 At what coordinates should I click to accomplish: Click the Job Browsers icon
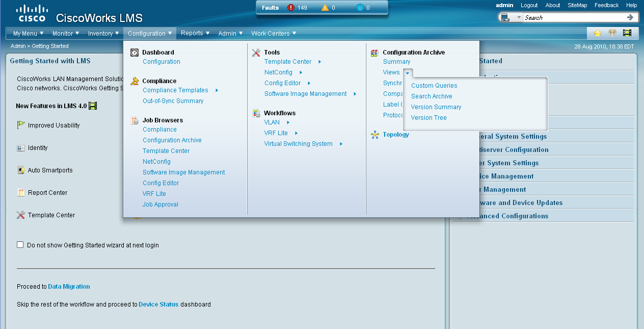click(135, 120)
